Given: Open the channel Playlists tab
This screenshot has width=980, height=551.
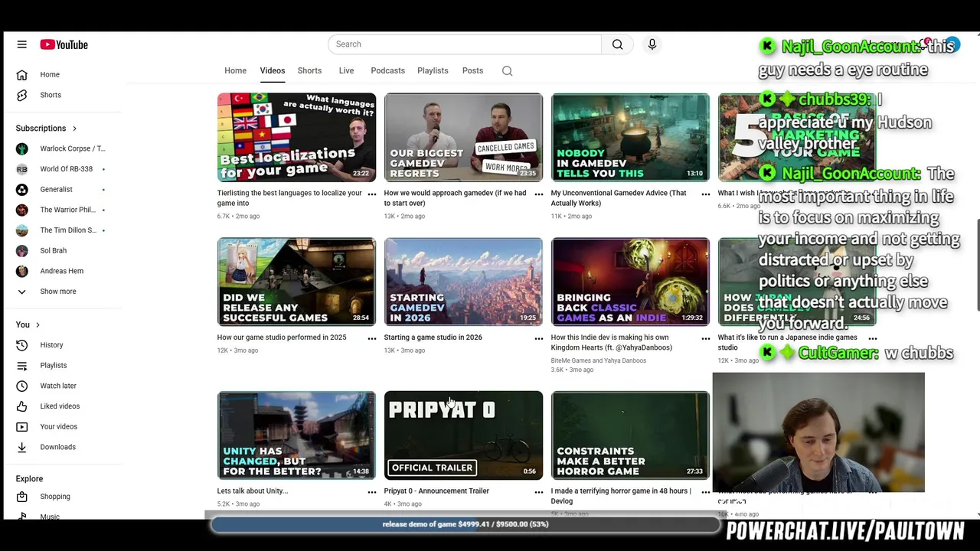Looking at the screenshot, I should (433, 70).
